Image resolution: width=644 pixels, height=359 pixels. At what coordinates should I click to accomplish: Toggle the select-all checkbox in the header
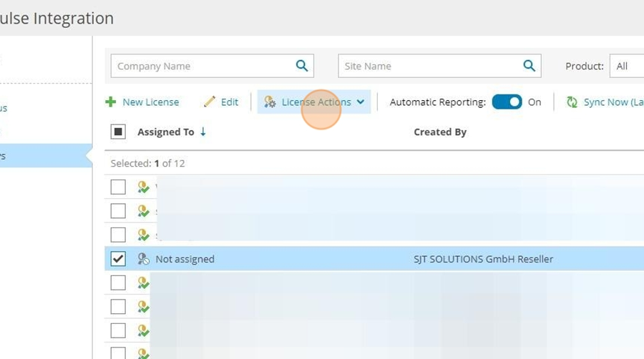pyautogui.click(x=118, y=132)
